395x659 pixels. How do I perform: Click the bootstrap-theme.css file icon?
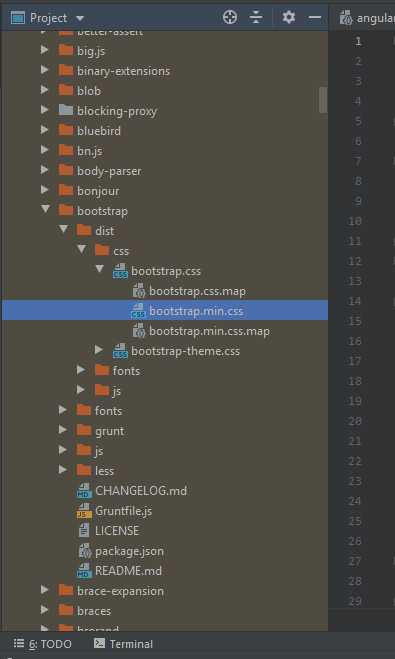[120, 351]
